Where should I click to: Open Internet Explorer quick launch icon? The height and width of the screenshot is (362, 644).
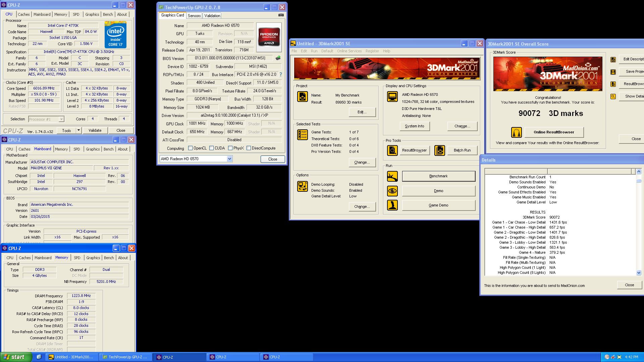click(x=39, y=357)
